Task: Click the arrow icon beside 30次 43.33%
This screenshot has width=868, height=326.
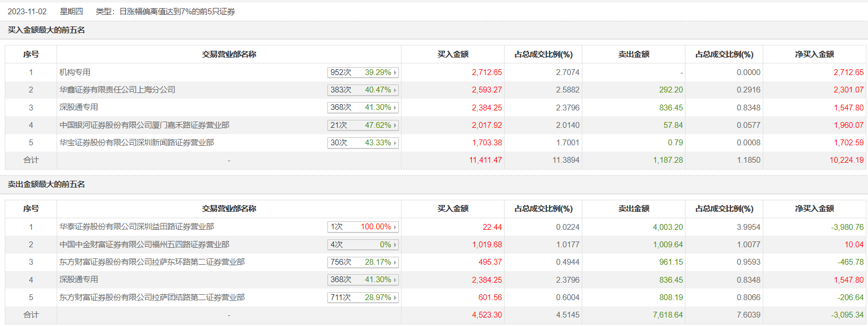Action: [x=395, y=143]
